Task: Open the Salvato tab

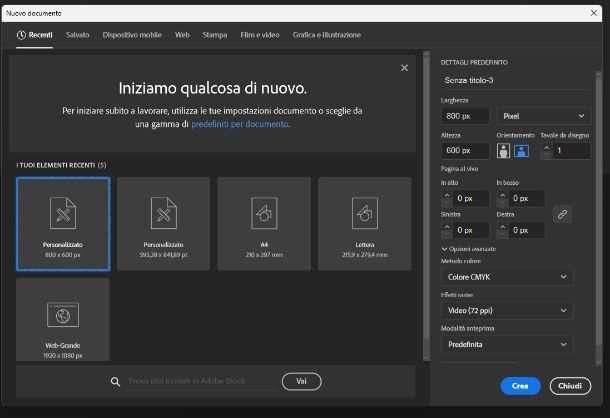Action: [x=77, y=35]
